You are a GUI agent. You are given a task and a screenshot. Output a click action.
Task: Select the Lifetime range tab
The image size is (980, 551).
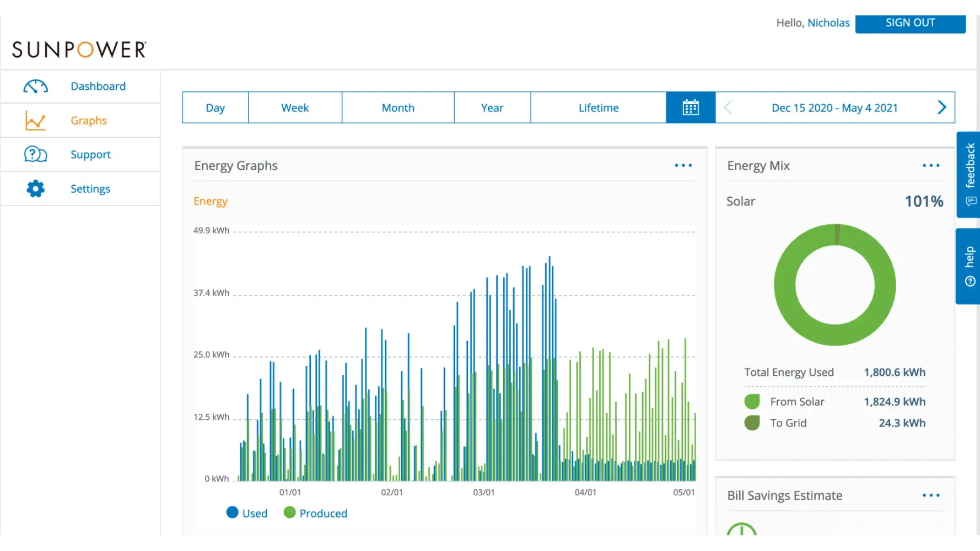[598, 107]
